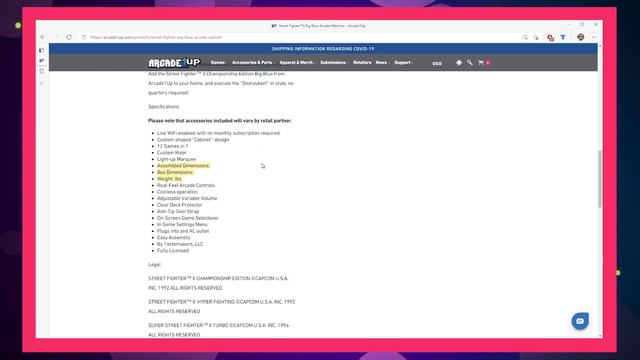Viewport: 640px width, 360px height.
Task: Select the blank-page tab in the vertical tab strip
Action: point(42,71)
